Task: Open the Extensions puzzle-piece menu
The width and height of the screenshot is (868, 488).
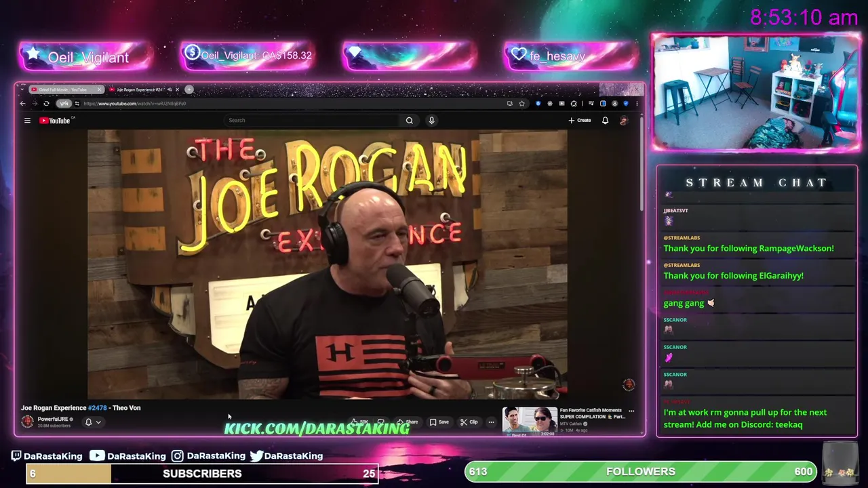Action: 574,104
